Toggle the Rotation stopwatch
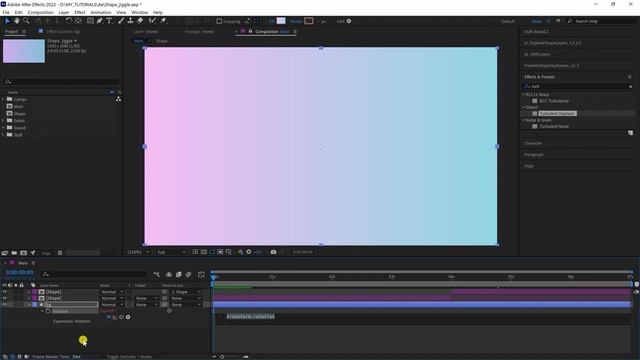 pyautogui.click(x=48, y=311)
